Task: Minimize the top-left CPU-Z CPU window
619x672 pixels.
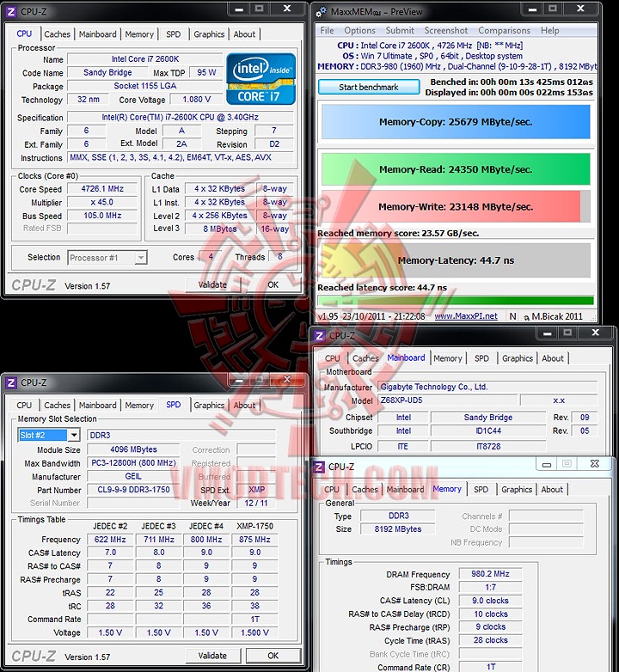Action: [x=239, y=9]
